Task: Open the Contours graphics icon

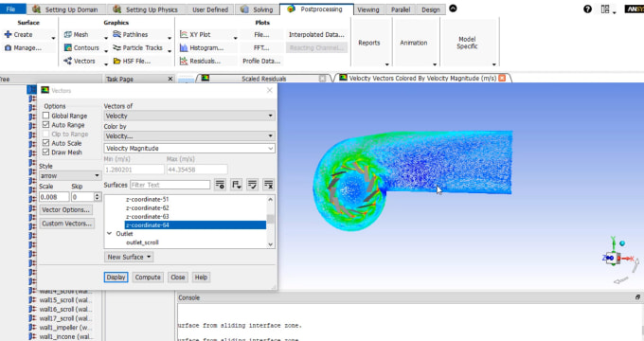Action: (68, 48)
